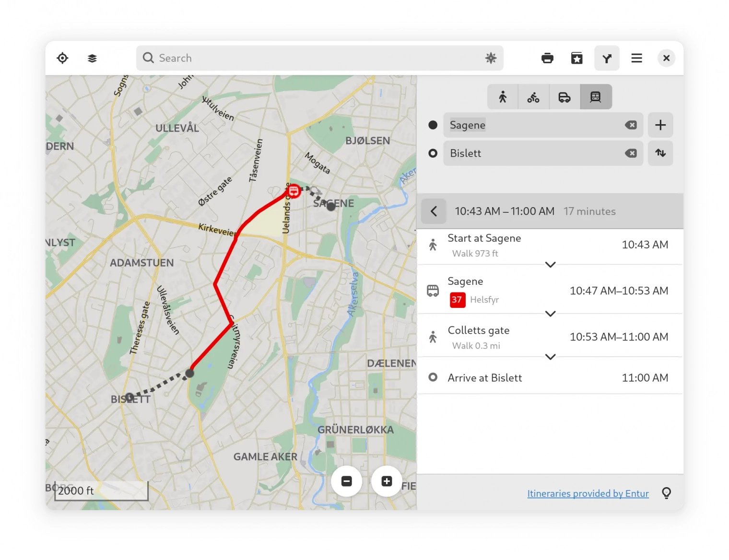Reverse the route direction
The image size is (729, 560).
tap(660, 153)
